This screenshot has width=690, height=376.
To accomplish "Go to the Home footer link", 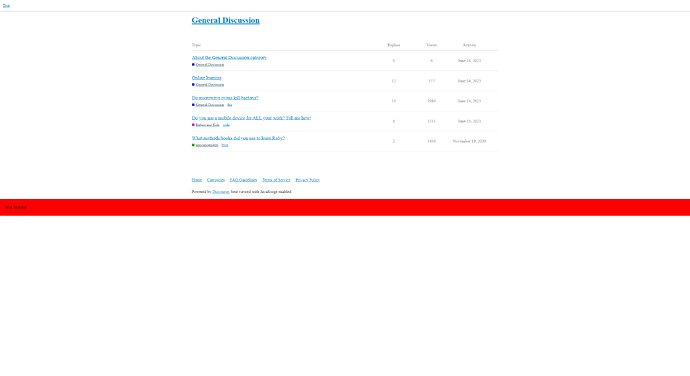I will click(x=197, y=180).
